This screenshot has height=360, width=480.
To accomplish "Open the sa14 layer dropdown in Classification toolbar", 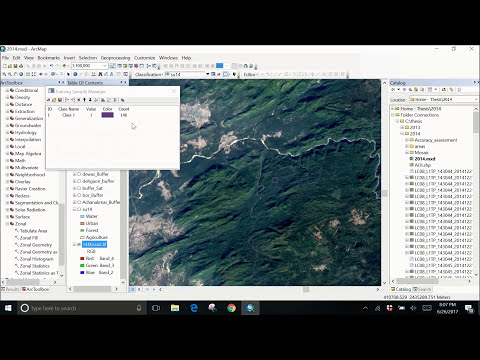I will point(208,74).
